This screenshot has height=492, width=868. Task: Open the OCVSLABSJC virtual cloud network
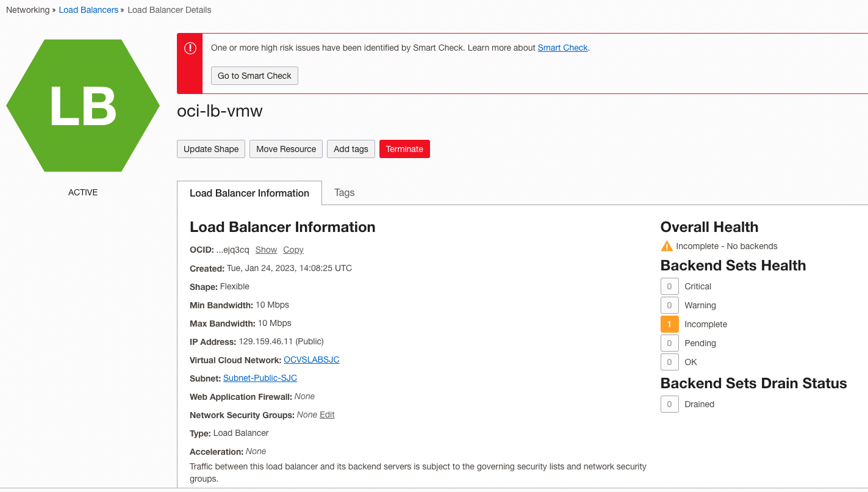coord(311,360)
